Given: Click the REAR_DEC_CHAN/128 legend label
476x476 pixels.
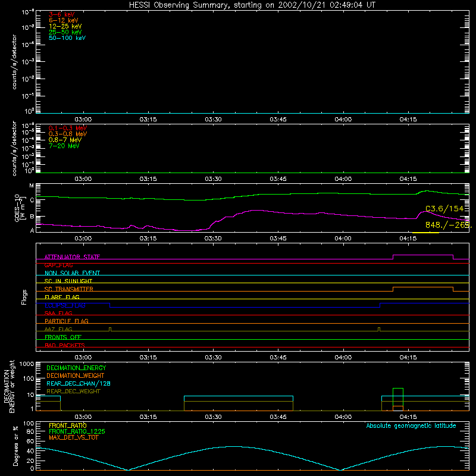Looking at the screenshot, I should pos(79,384).
